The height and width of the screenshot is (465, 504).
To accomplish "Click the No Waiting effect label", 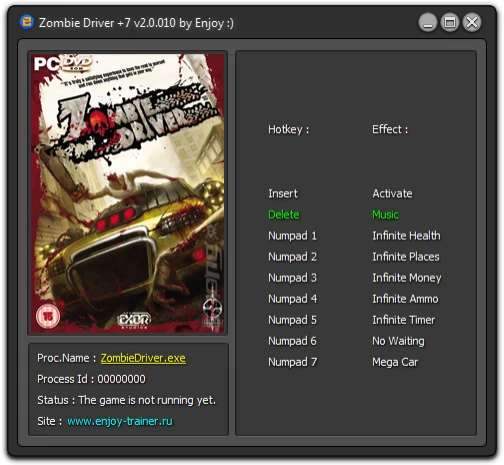I will 398,341.
